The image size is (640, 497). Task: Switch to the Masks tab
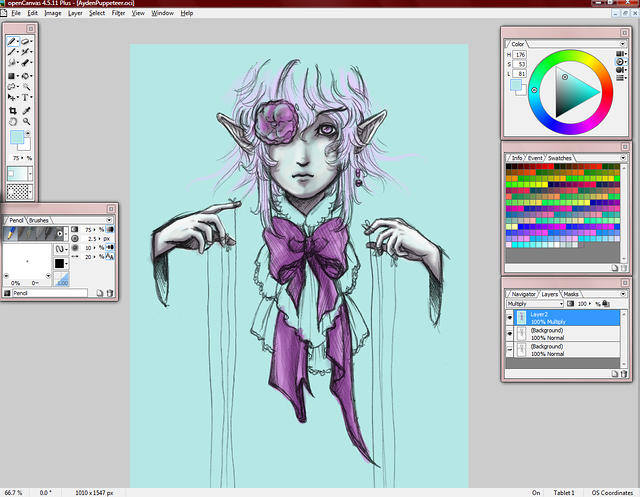coord(571,294)
